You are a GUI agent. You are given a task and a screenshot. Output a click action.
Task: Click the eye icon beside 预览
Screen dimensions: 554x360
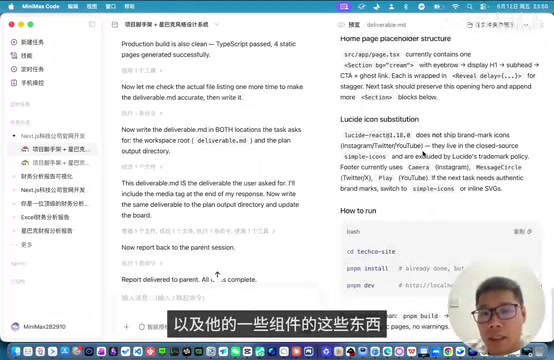pos(341,25)
